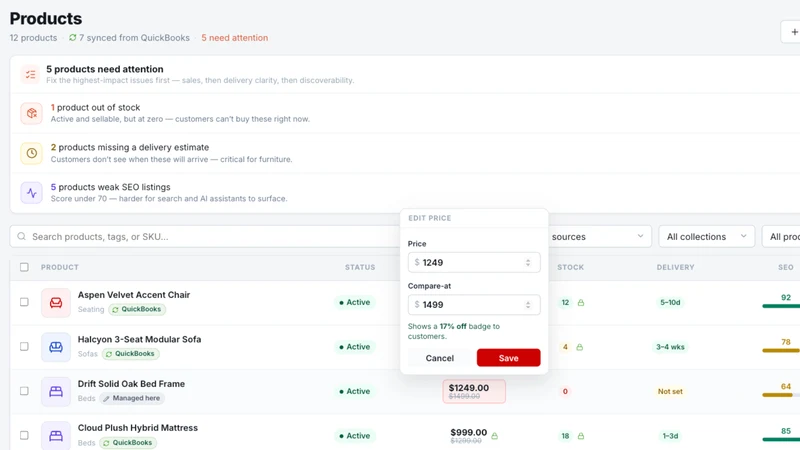
Task: Click the STATUS column header
Action: click(360, 267)
